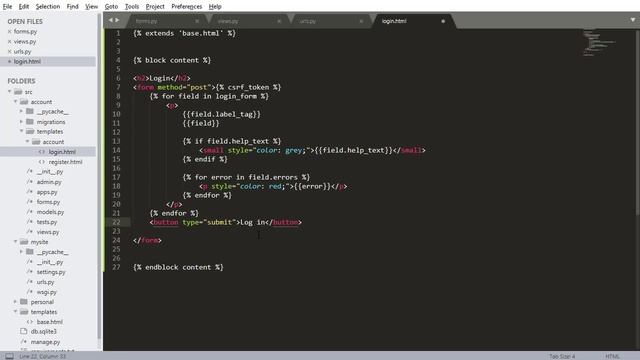The width and height of the screenshot is (640, 360).
Task: Open manage.py in the sidebar
Action: click(45, 342)
